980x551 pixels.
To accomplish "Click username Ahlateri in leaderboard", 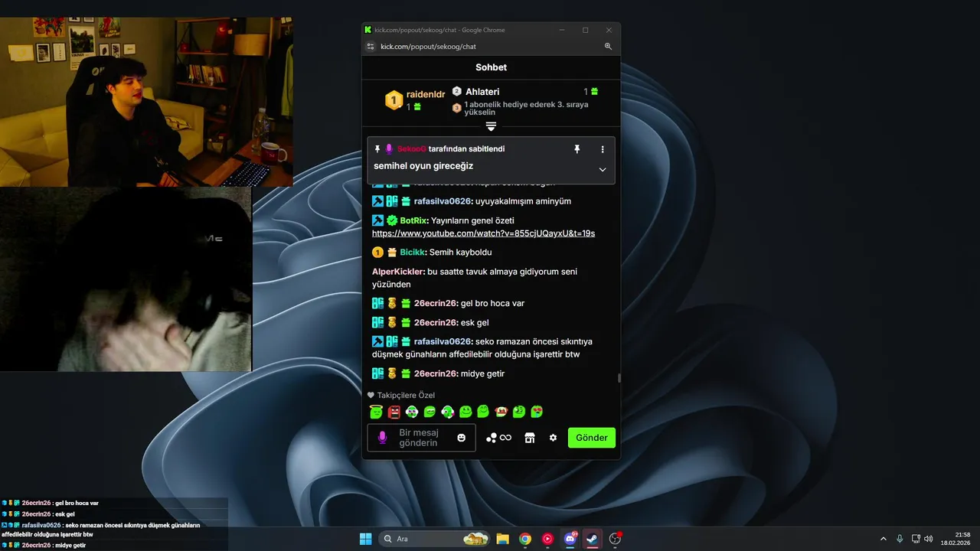I will (482, 92).
